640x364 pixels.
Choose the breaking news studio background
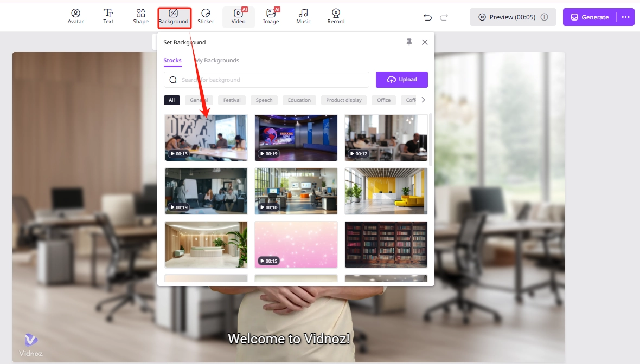296,138
